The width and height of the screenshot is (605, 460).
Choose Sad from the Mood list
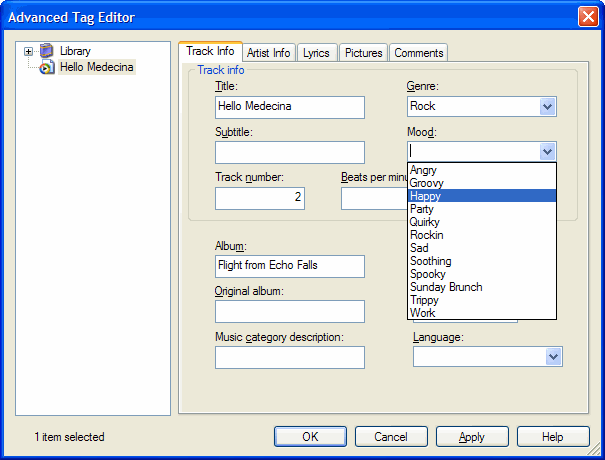482,248
